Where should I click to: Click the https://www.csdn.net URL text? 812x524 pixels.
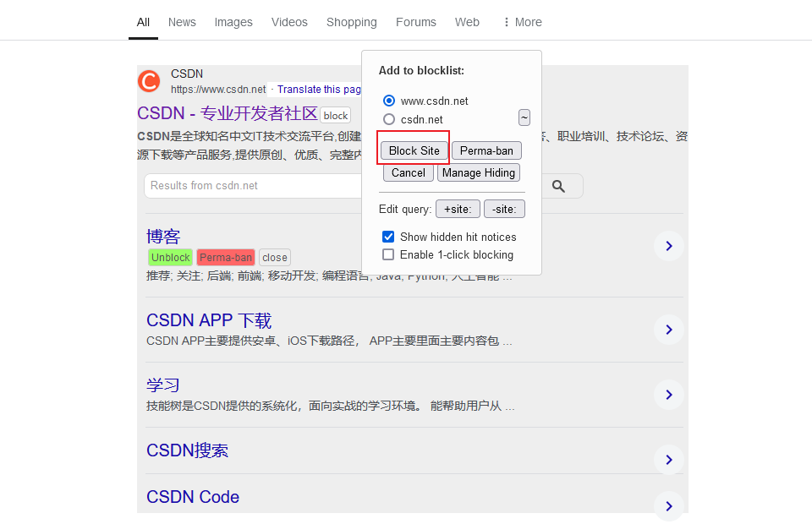[x=218, y=89]
